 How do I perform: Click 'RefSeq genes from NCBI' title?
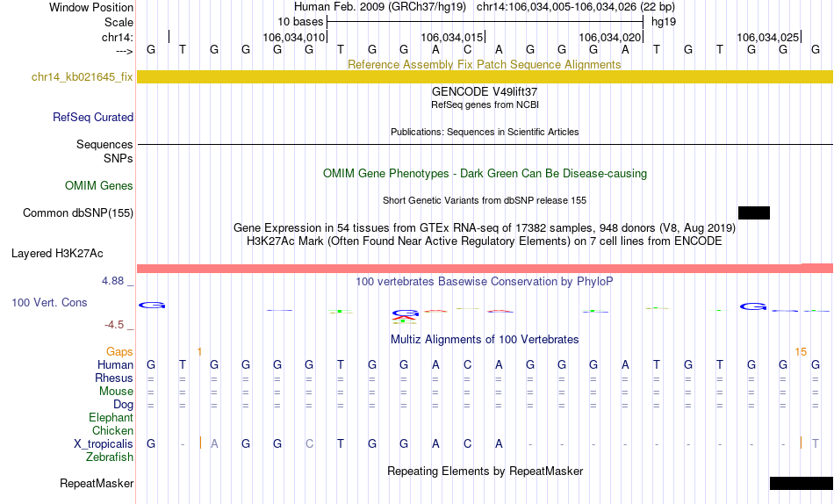tap(485, 104)
